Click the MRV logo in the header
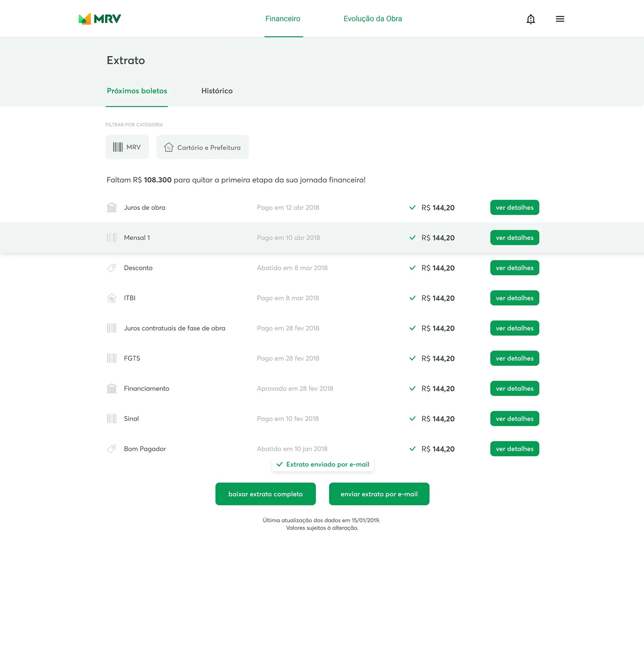This screenshot has width=644, height=657. 100,19
